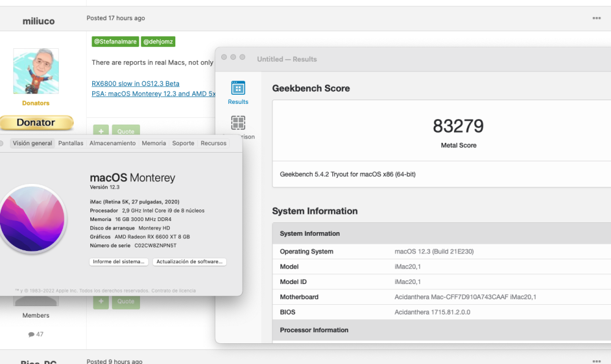Click the Geekbench Score heading

pos(311,89)
